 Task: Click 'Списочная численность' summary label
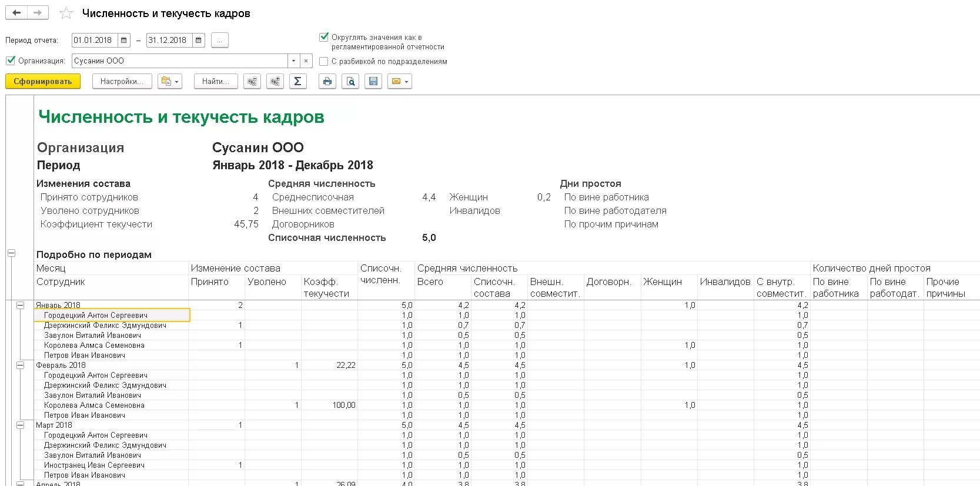(327, 237)
